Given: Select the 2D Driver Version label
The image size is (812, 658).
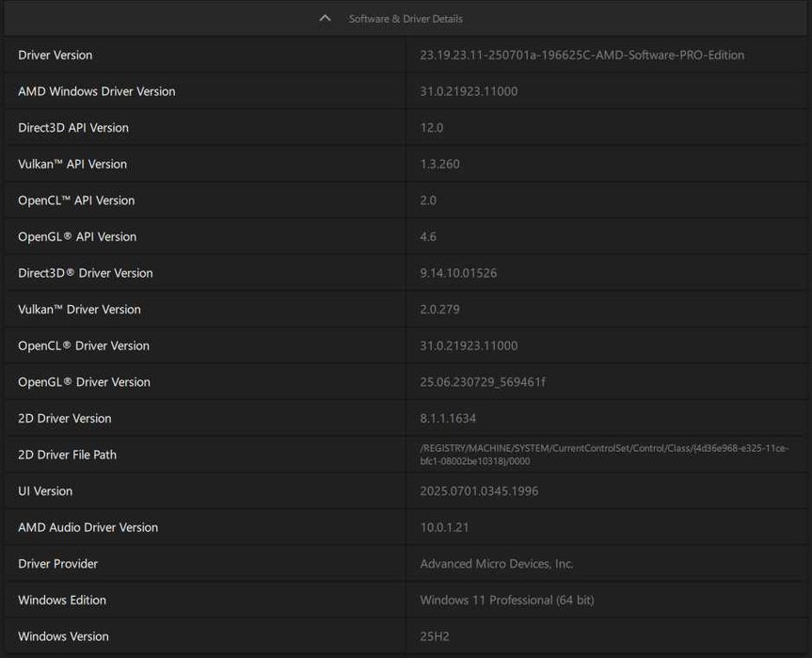Looking at the screenshot, I should 65,418.
